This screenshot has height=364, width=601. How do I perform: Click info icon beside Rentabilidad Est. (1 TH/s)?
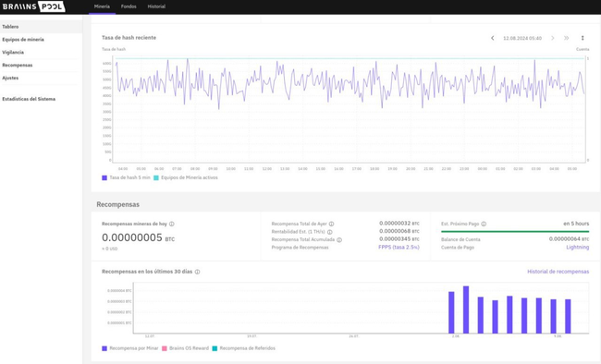pos(330,232)
